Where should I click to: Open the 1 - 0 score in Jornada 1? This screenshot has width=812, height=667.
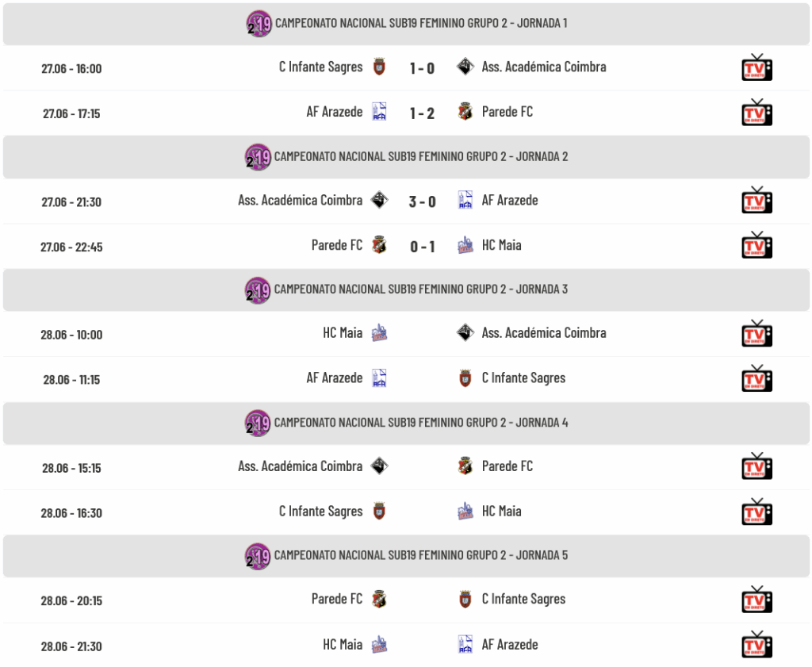[422, 68]
